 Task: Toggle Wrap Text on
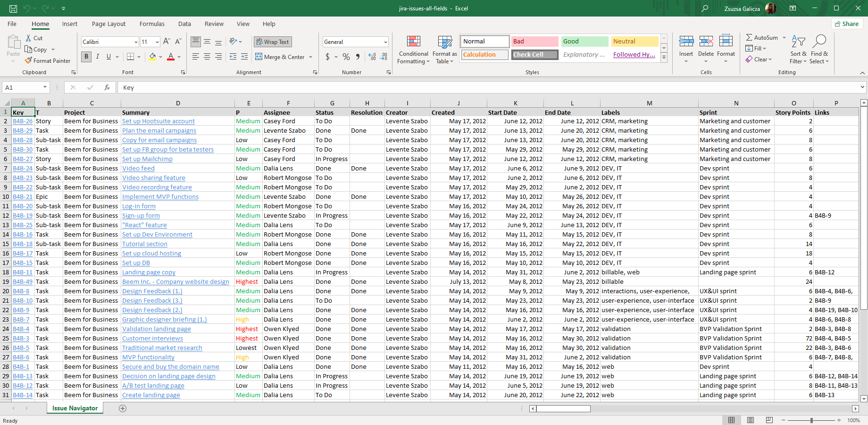[273, 42]
